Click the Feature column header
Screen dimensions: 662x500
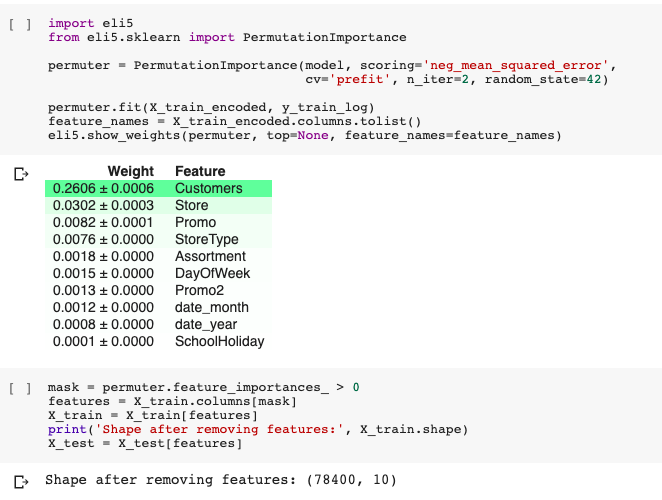(x=200, y=171)
